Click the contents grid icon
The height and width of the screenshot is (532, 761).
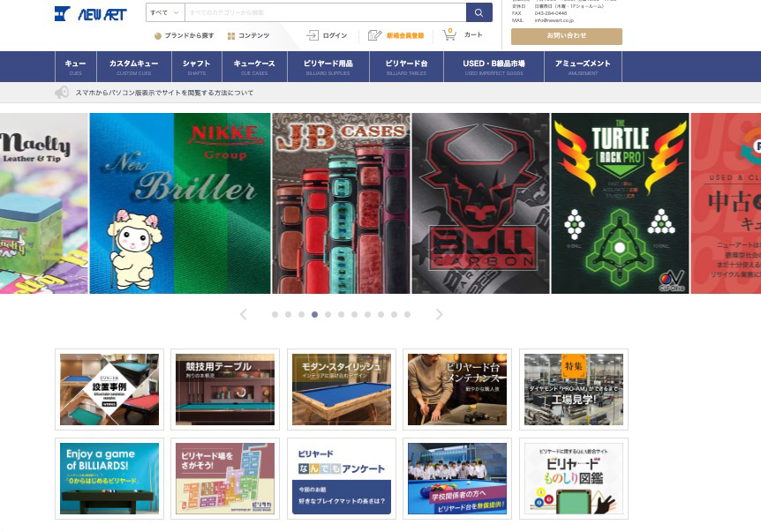231,36
